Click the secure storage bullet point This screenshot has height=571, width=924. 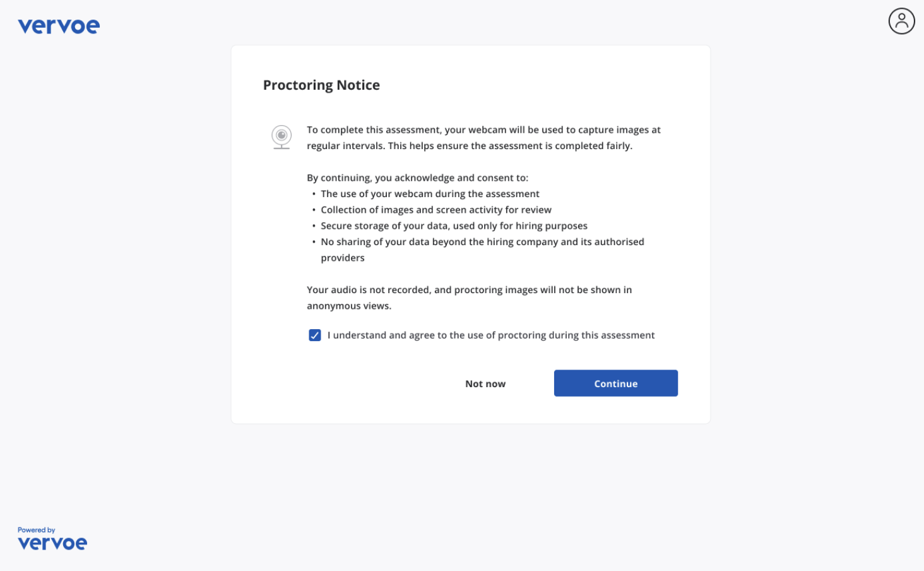454,226
